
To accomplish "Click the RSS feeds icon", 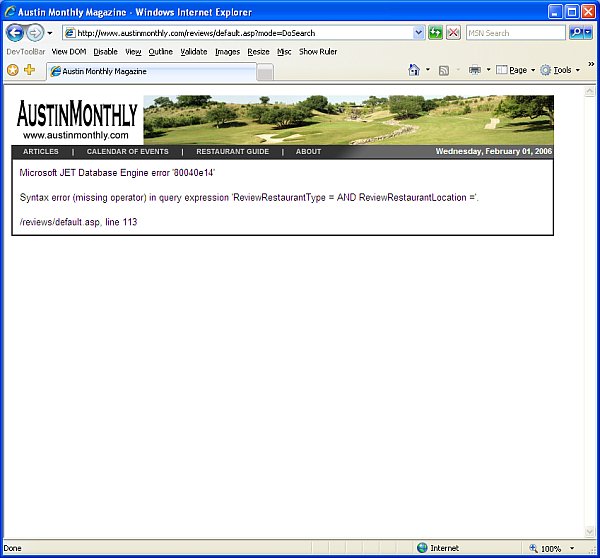I will [444, 70].
